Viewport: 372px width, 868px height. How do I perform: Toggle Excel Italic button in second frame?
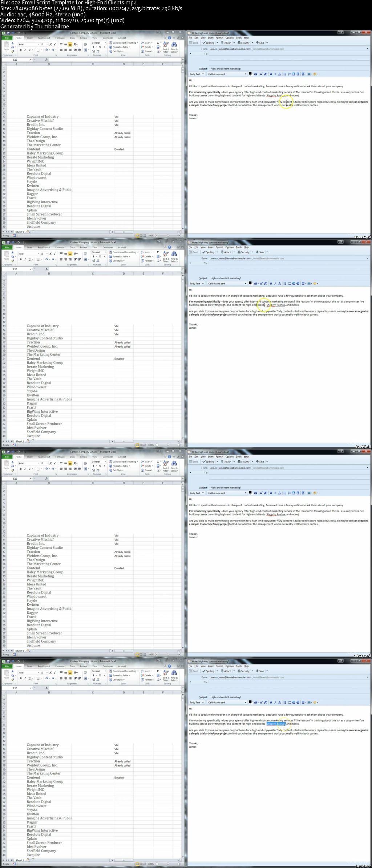click(25, 259)
